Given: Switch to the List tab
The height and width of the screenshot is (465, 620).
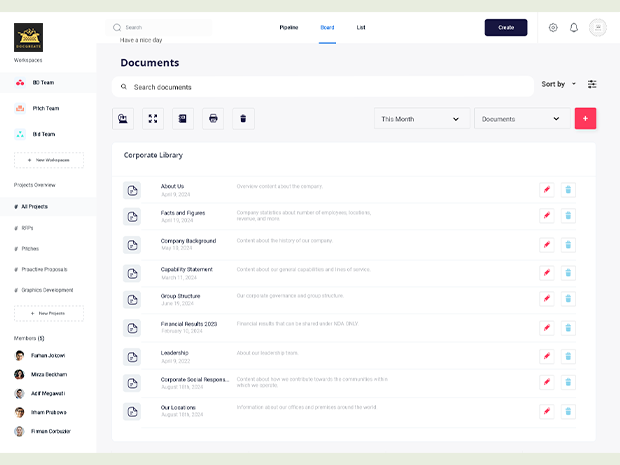Looking at the screenshot, I should [361, 28].
